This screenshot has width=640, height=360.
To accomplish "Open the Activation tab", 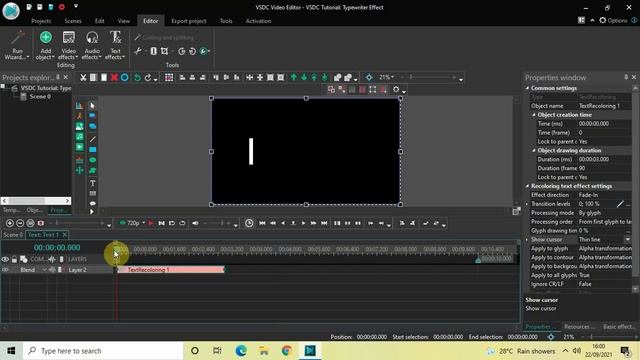I will pos(258,21).
